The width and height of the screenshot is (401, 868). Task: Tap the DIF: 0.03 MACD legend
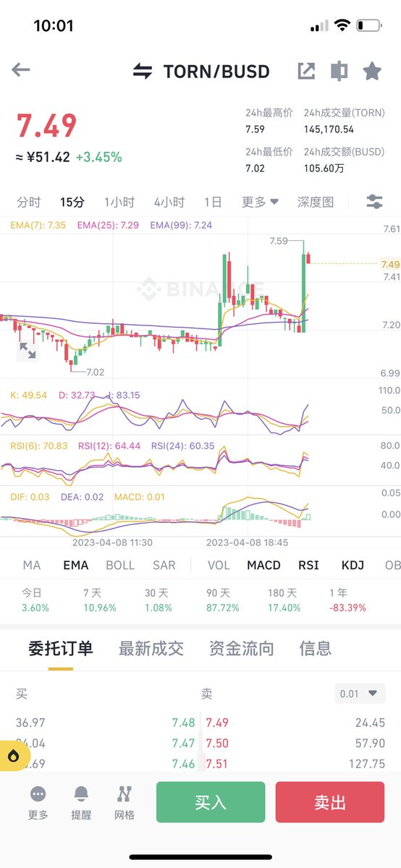click(30, 497)
